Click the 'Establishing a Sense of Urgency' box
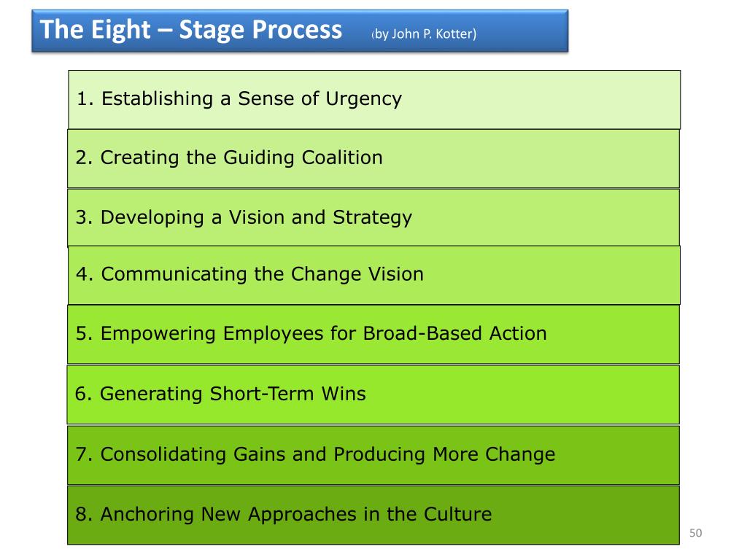The width and height of the screenshot is (747, 560). coord(374,99)
